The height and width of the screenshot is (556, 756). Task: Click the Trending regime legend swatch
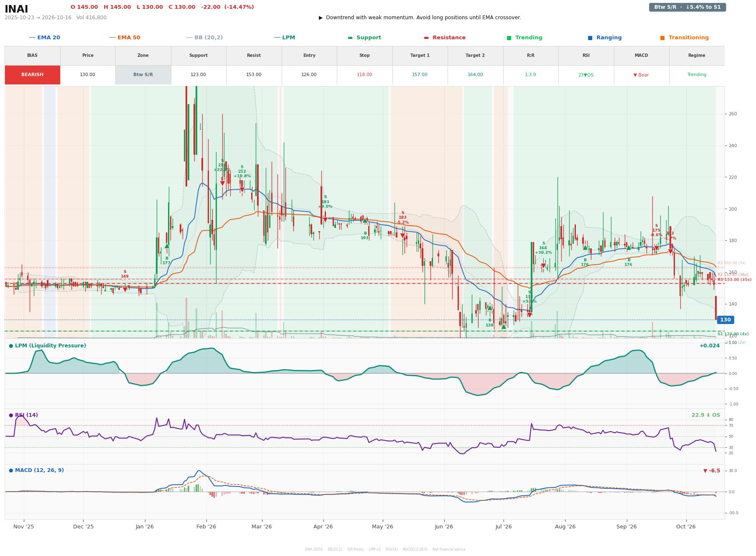pos(509,38)
